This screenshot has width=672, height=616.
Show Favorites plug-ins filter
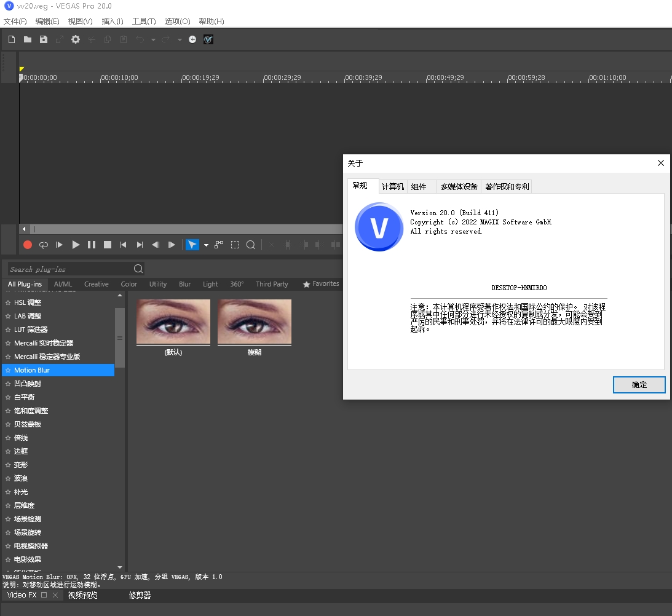coord(321,284)
